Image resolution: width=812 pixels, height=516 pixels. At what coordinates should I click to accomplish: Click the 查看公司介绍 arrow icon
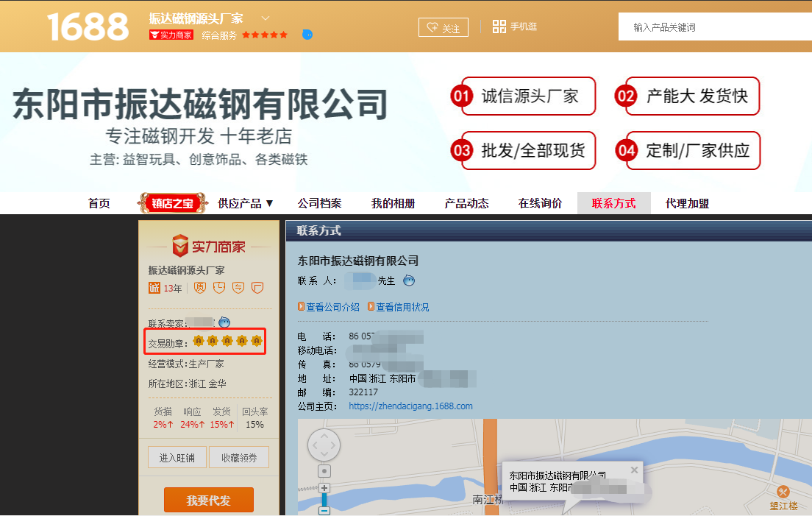click(x=301, y=306)
